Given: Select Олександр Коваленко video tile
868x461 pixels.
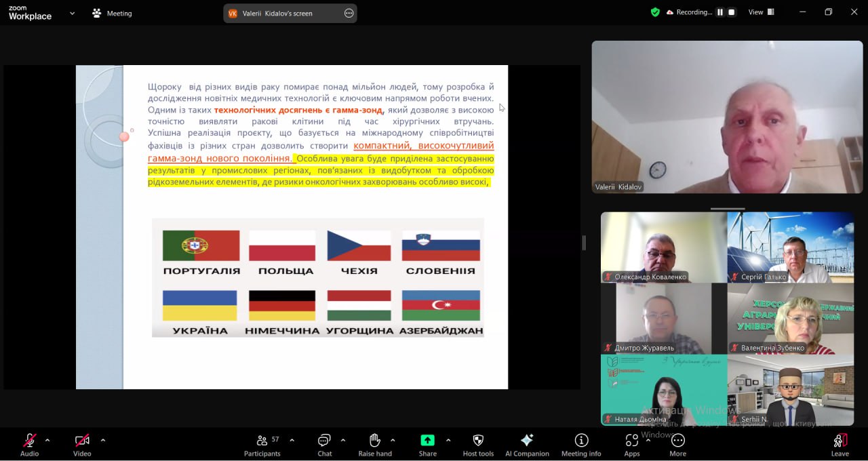Looking at the screenshot, I should pyautogui.click(x=664, y=247).
